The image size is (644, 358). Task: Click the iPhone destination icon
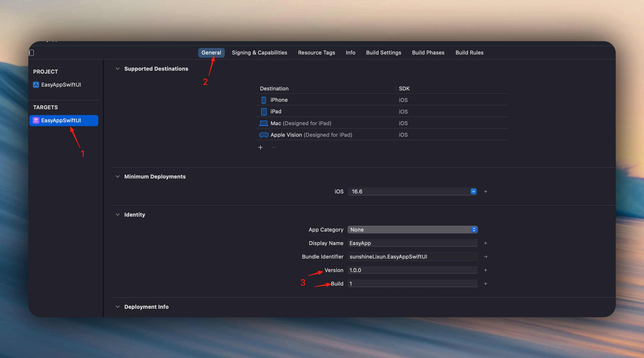point(264,100)
